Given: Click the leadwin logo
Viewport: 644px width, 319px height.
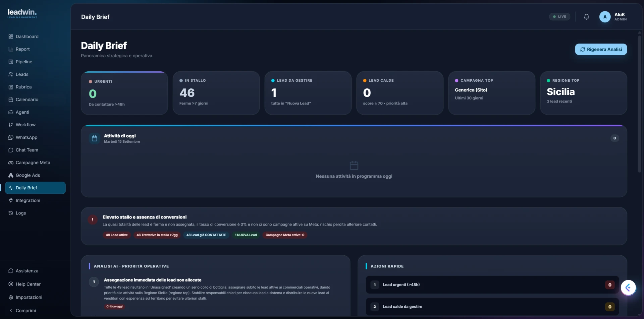Looking at the screenshot, I should click(22, 13).
